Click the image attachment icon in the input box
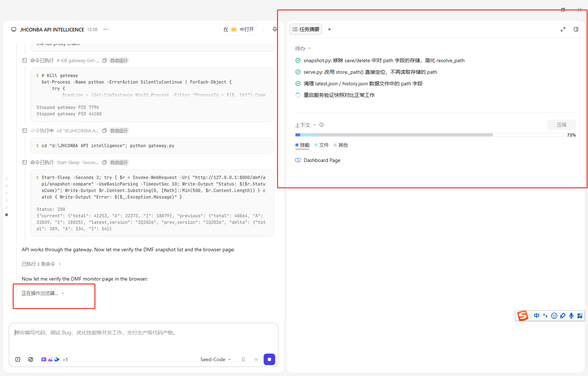This screenshot has height=376, width=588. [31, 359]
